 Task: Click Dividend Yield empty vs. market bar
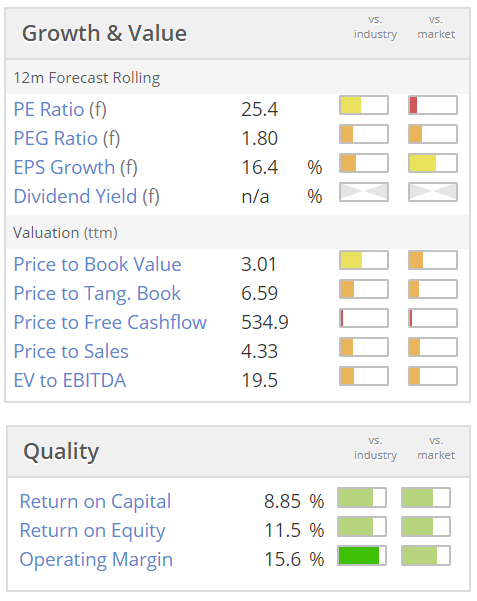pyautogui.click(x=433, y=192)
